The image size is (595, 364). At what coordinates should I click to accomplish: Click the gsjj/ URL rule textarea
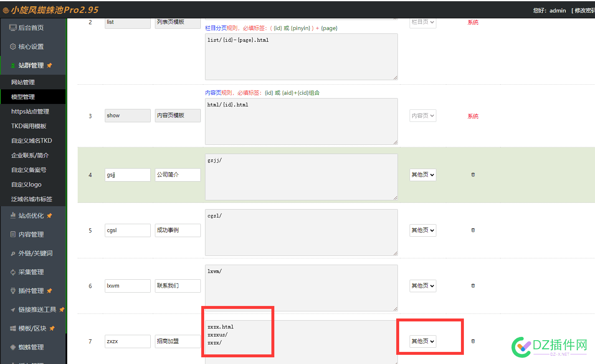[x=301, y=177]
